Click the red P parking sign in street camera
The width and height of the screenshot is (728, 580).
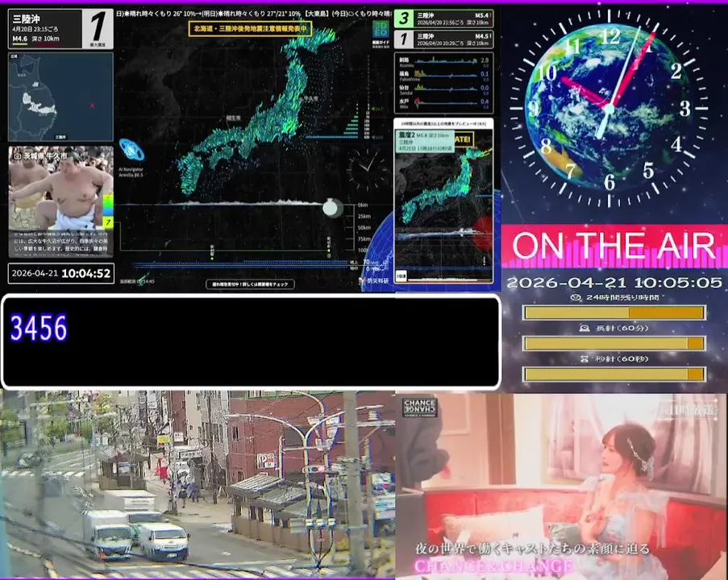(265, 460)
